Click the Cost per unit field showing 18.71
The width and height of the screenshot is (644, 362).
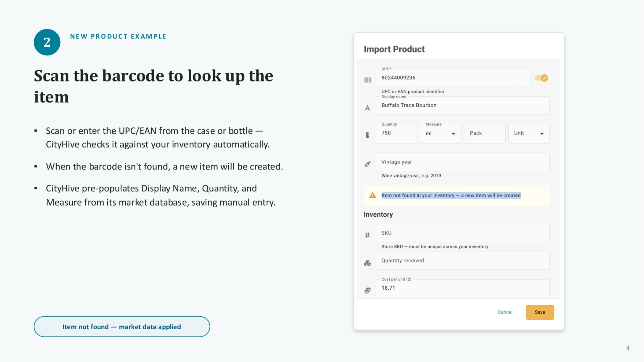click(463, 288)
